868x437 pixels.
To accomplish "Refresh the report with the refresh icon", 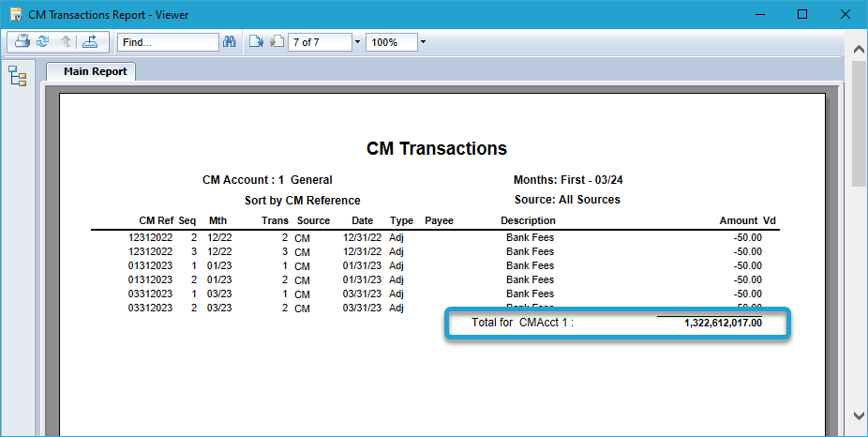I will tap(42, 41).
